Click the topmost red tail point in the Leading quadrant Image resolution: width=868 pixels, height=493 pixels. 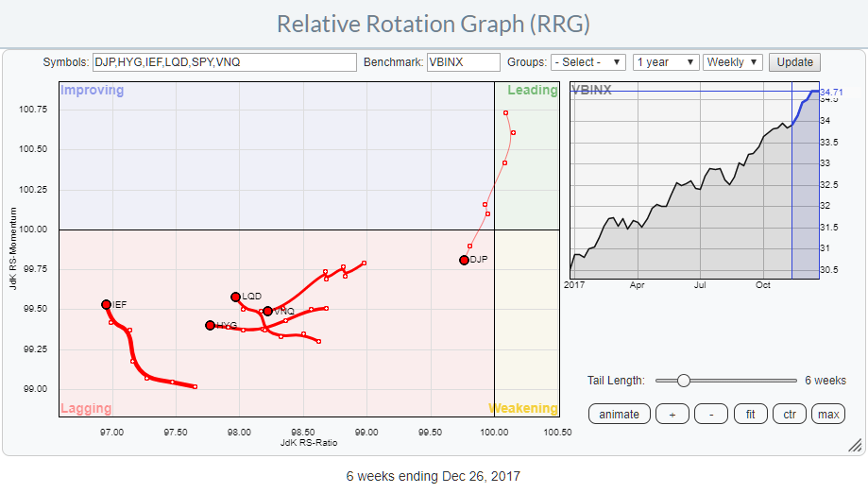tap(506, 113)
